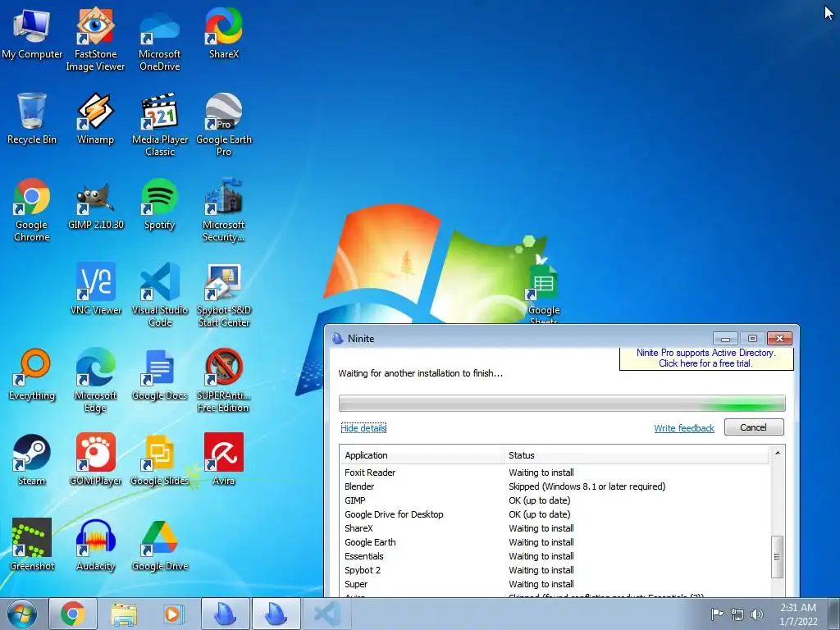840x630 pixels.
Task: Minimize the Ninite window
Action: [x=725, y=339]
